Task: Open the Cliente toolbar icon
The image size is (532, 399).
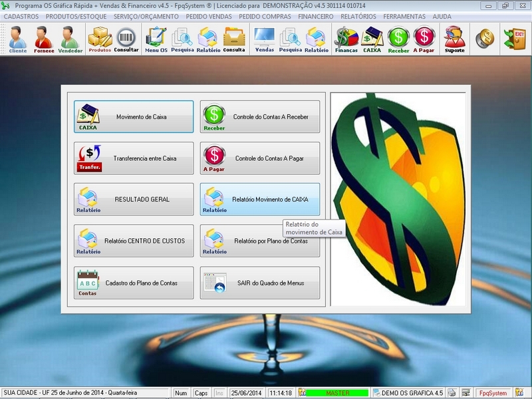Action: tap(18, 39)
